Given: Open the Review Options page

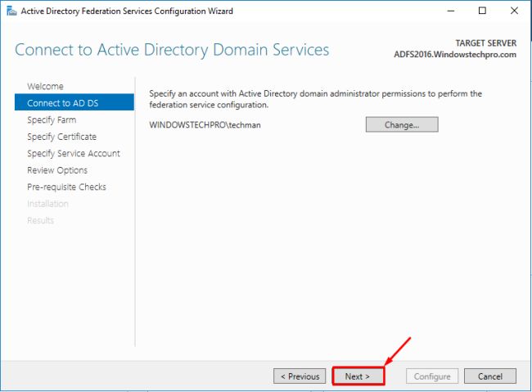Looking at the screenshot, I should (57, 170).
